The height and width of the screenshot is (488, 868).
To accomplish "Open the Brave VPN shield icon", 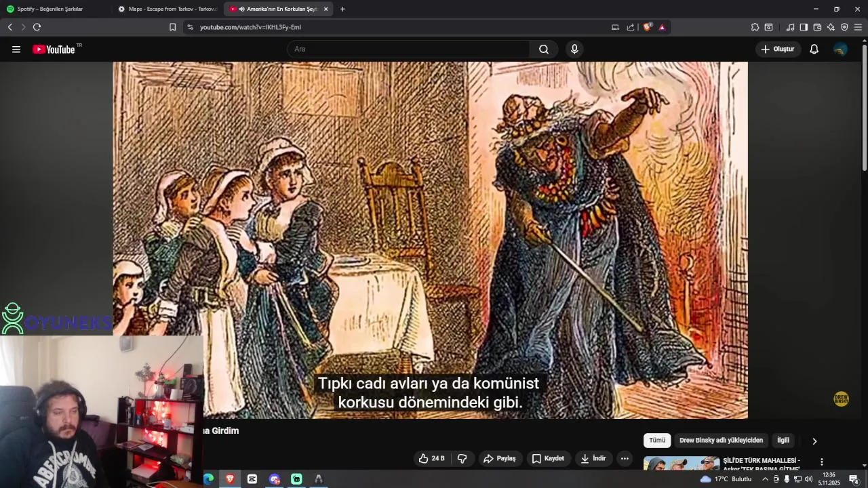I will point(844,27).
